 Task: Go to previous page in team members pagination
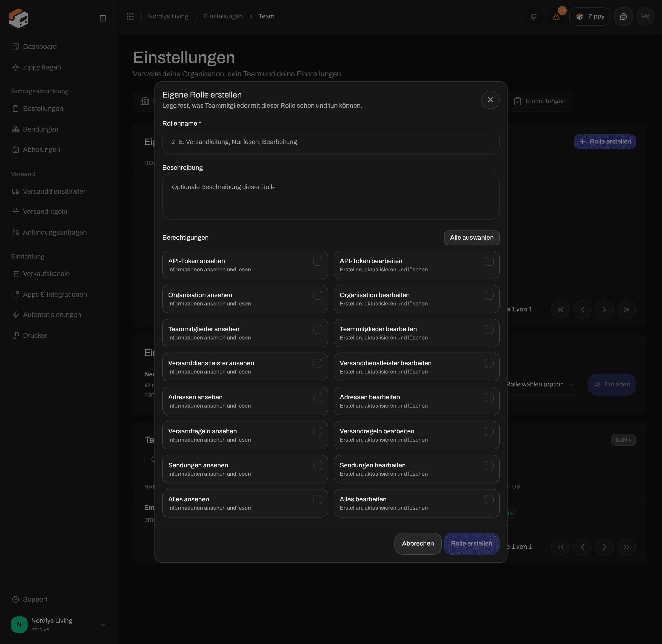point(582,547)
